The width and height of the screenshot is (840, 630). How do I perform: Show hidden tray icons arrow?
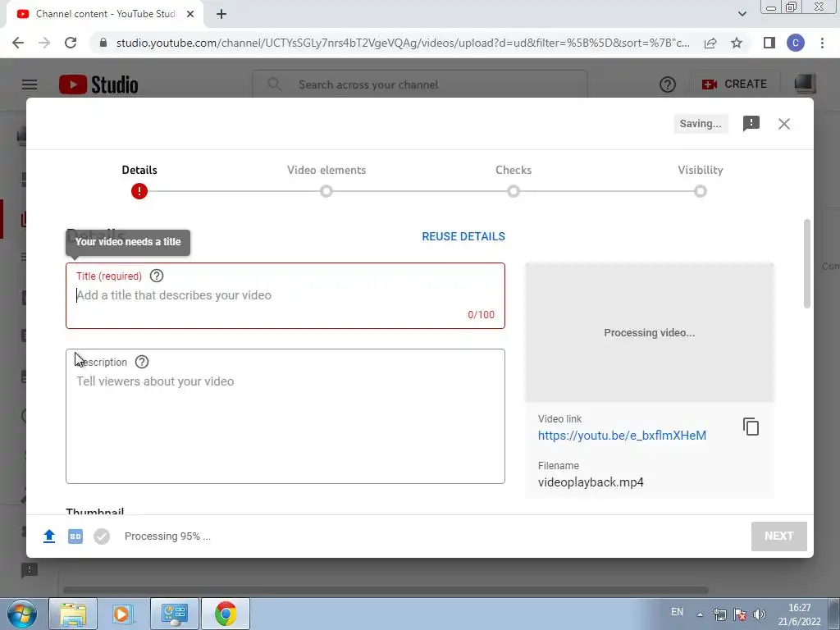[700, 614]
